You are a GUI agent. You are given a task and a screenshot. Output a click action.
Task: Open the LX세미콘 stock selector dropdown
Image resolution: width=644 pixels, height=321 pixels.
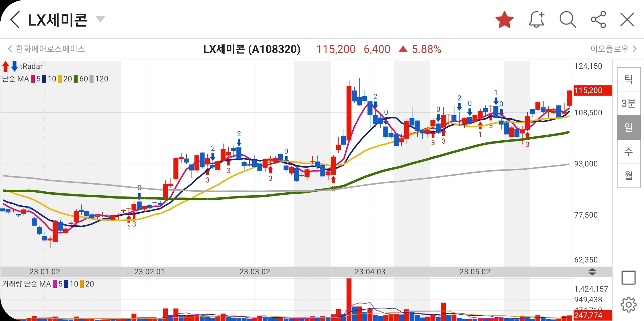point(100,19)
